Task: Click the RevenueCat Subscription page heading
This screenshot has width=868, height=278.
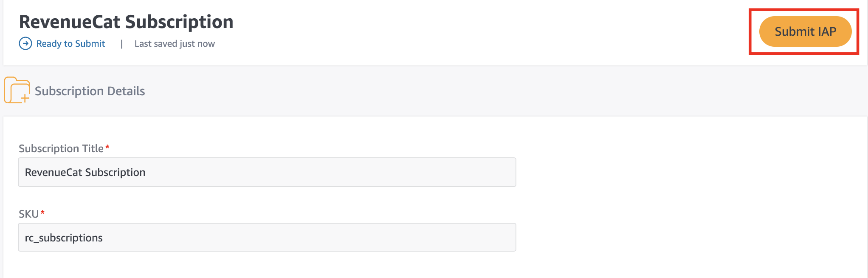Action: pos(126,21)
